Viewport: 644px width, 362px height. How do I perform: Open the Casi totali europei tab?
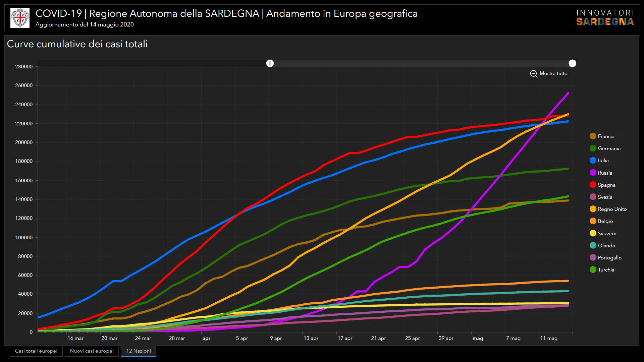click(36, 351)
